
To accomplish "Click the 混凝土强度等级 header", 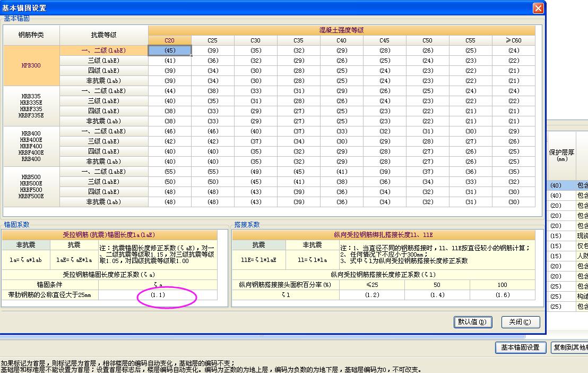I will [x=342, y=30].
